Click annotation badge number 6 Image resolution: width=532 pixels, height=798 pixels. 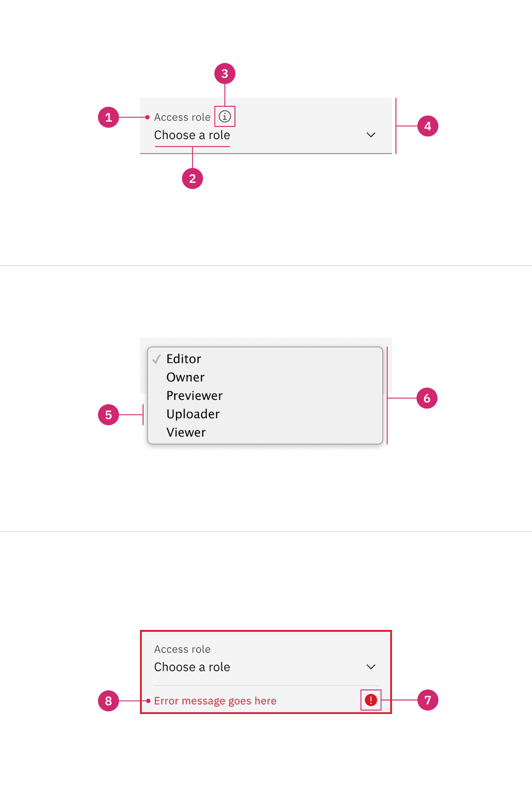coord(427,398)
